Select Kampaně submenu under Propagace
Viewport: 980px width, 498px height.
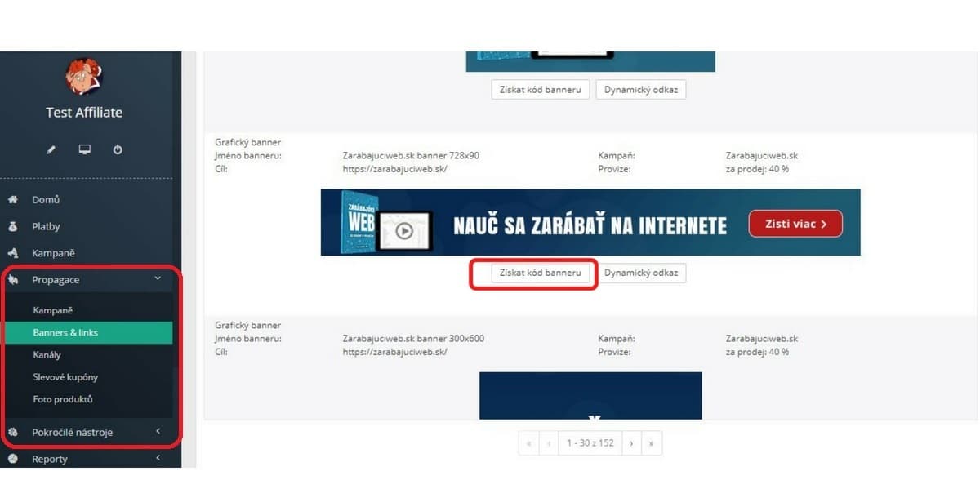tap(53, 310)
